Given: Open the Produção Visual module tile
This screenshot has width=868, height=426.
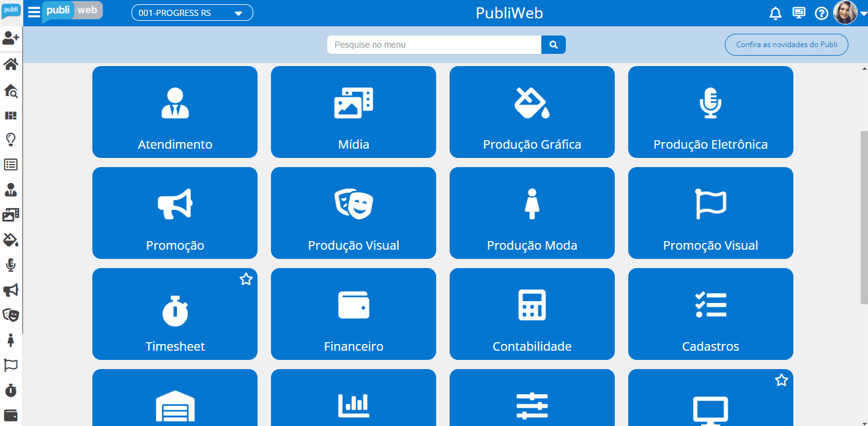Looking at the screenshot, I should point(354,213).
